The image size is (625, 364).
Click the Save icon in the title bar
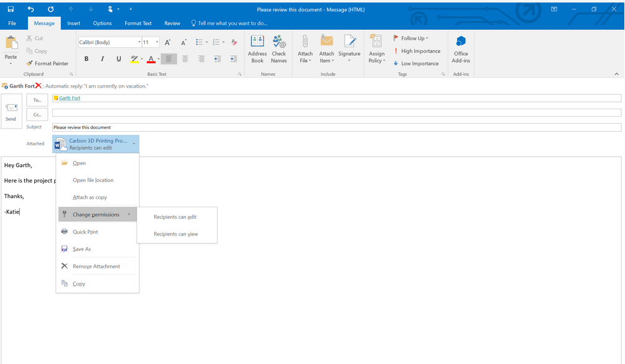click(11, 9)
